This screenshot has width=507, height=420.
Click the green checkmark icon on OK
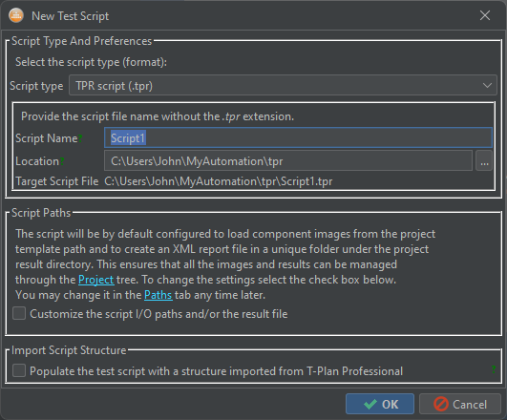370,404
